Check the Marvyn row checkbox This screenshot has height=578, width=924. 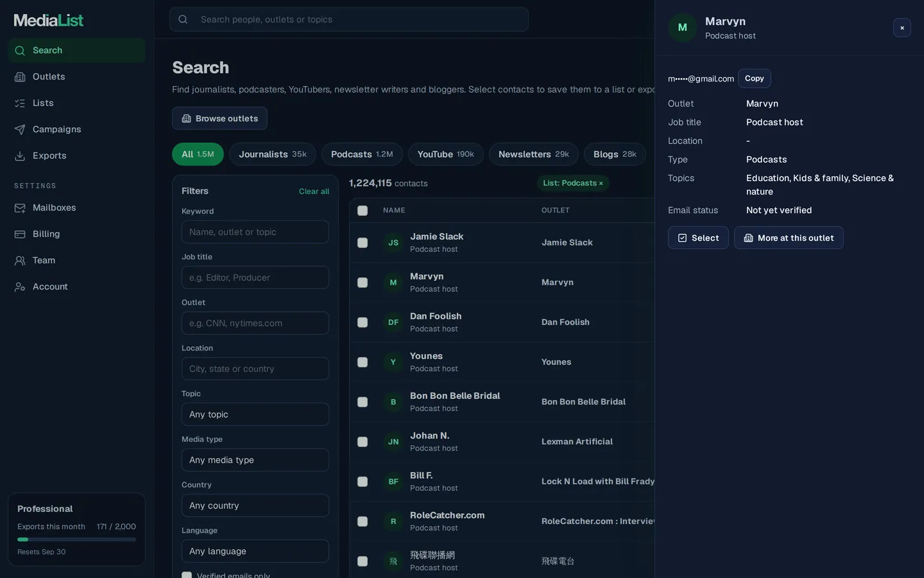pyautogui.click(x=363, y=283)
